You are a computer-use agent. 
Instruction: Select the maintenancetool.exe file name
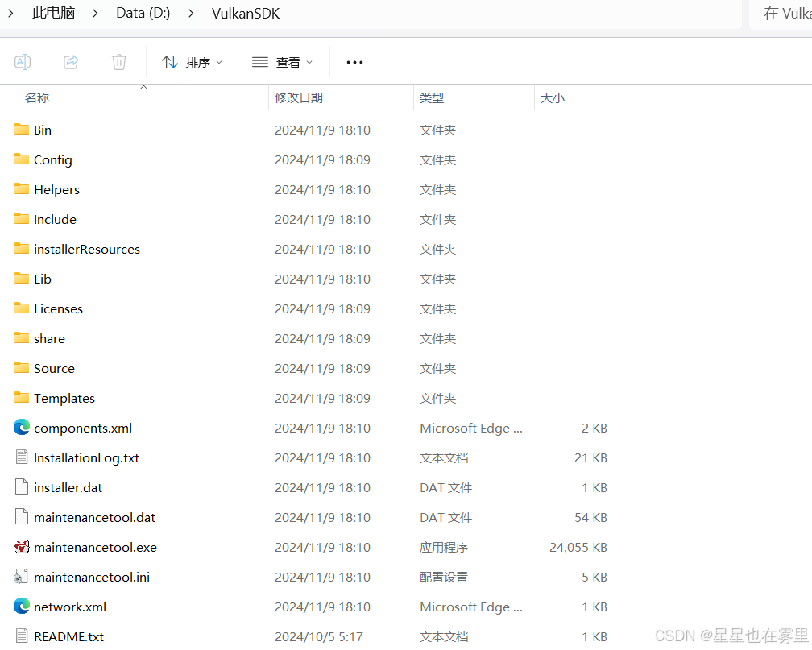click(x=95, y=548)
